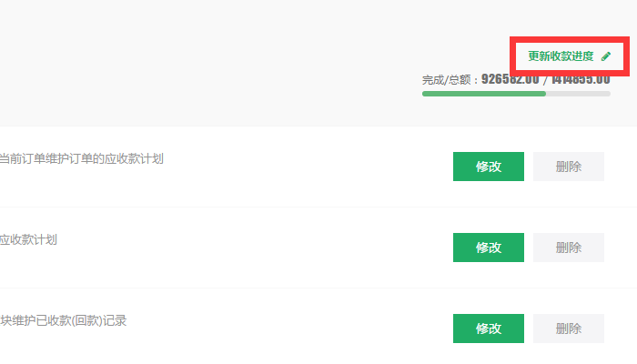Click 删除 in the 应收款计划 middle row
This screenshot has width=637, height=364.
(x=569, y=248)
